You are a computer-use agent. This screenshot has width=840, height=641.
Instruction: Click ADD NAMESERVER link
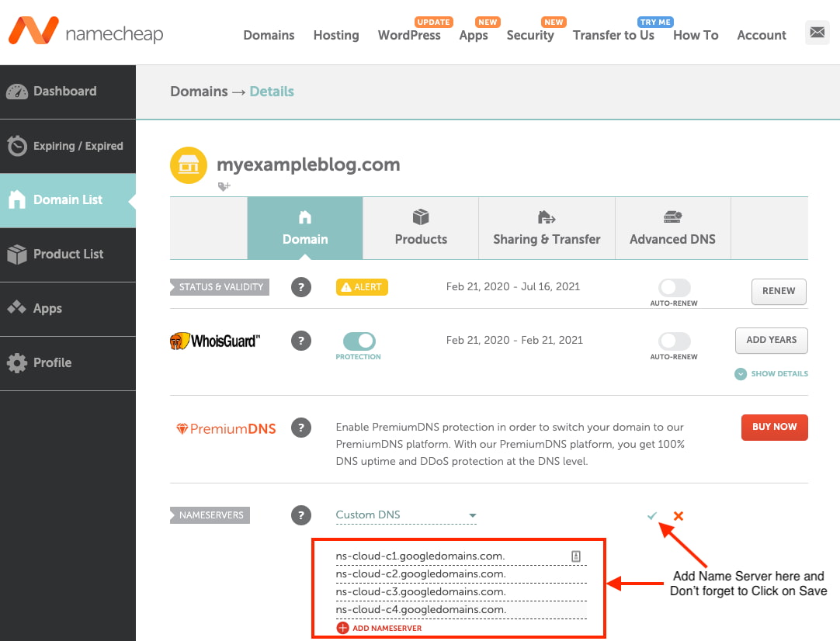pos(387,628)
